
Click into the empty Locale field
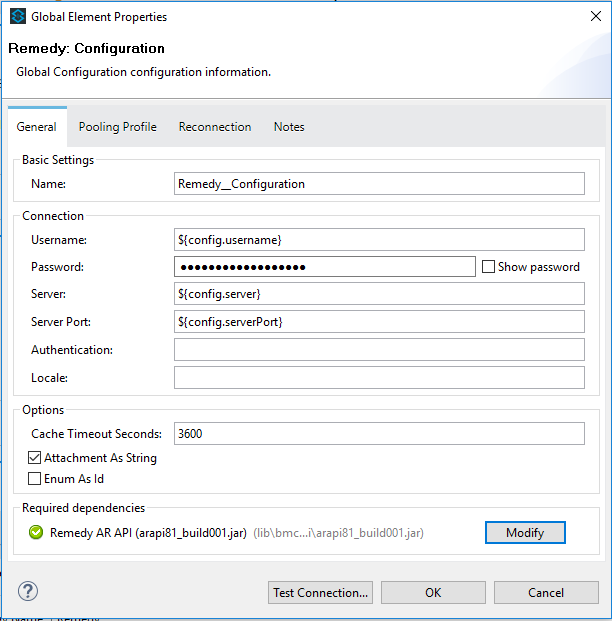coord(379,377)
